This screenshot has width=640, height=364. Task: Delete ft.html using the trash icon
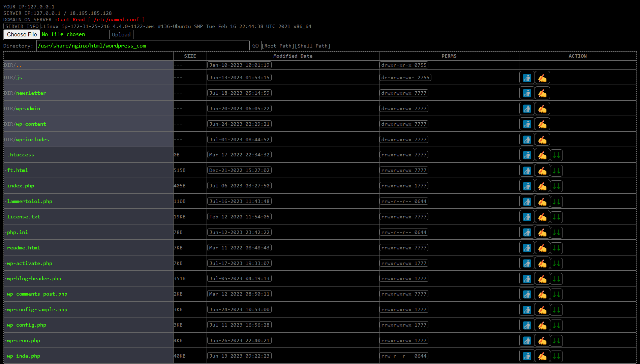pyautogui.click(x=527, y=171)
